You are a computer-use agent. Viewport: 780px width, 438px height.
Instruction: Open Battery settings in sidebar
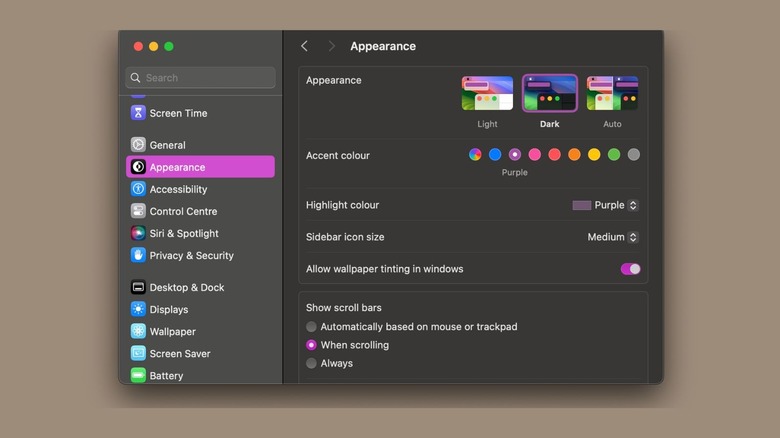click(166, 376)
